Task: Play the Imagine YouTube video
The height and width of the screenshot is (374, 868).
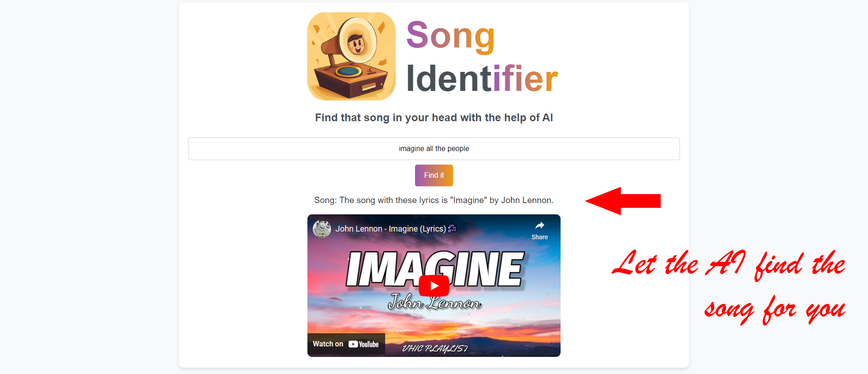Action: (434, 286)
